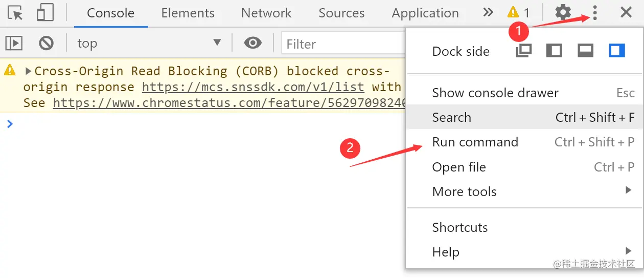Expand the CORB warning message

pyautogui.click(x=28, y=71)
